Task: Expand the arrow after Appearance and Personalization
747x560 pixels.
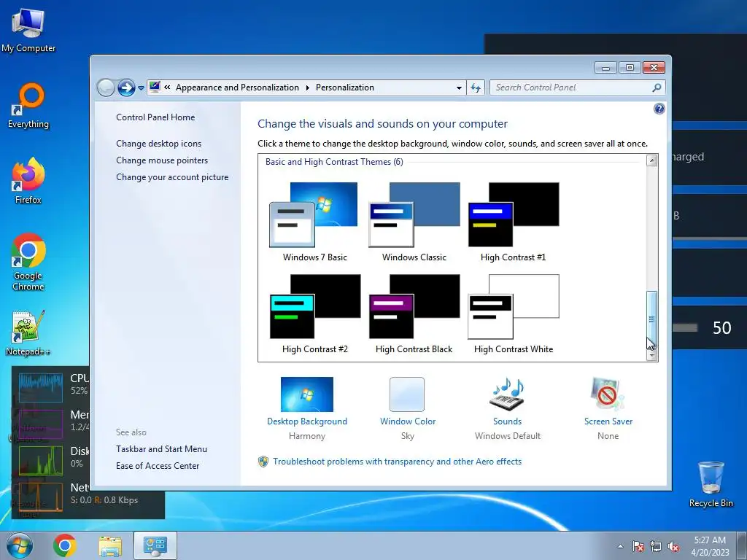Action: point(307,87)
